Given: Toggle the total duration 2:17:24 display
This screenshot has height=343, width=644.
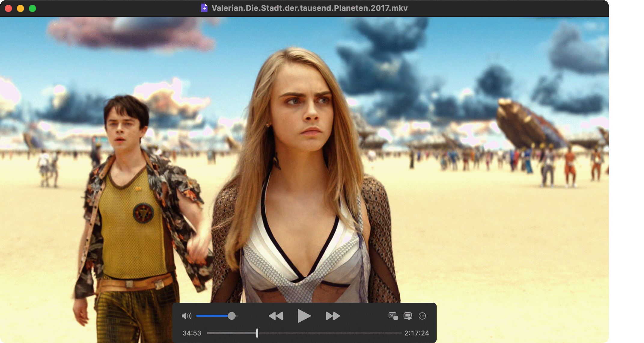Looking at the screenshot, I should (417, 333).
